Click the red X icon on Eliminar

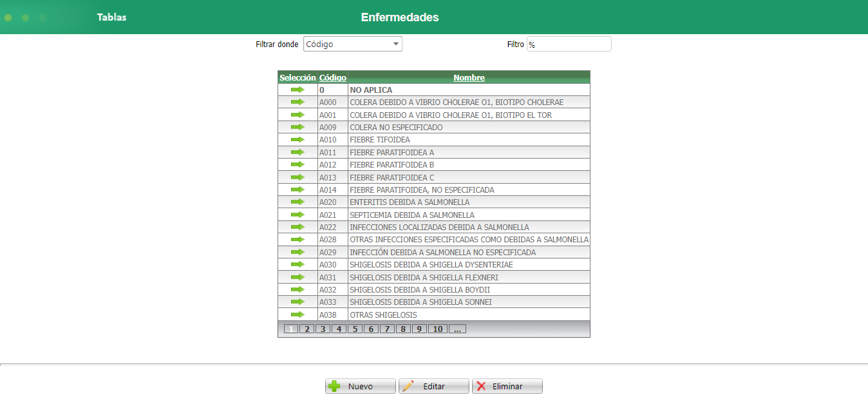click(x=482, y=385)
